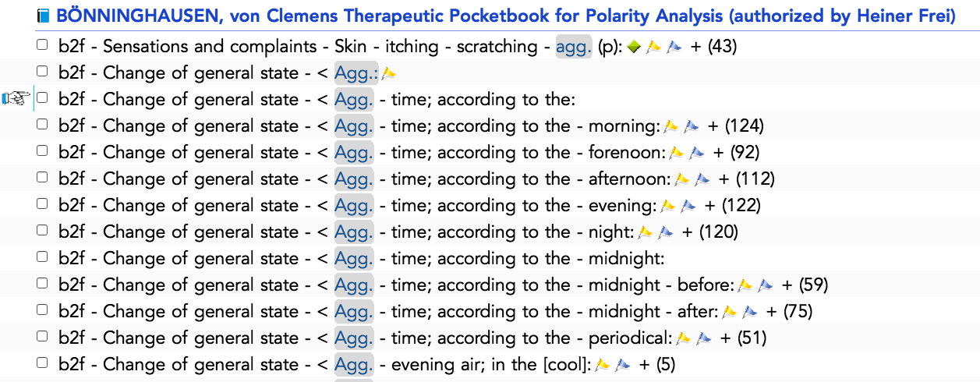Expand the plus on the evening air row
Viewport: 980px width, 382px height.
645,365
